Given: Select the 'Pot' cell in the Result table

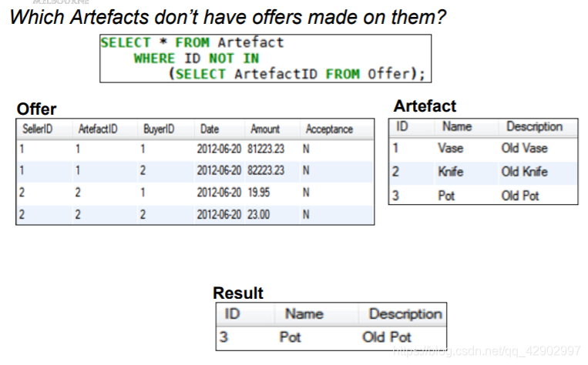Looking at the screenshot, I should point(290,337).
